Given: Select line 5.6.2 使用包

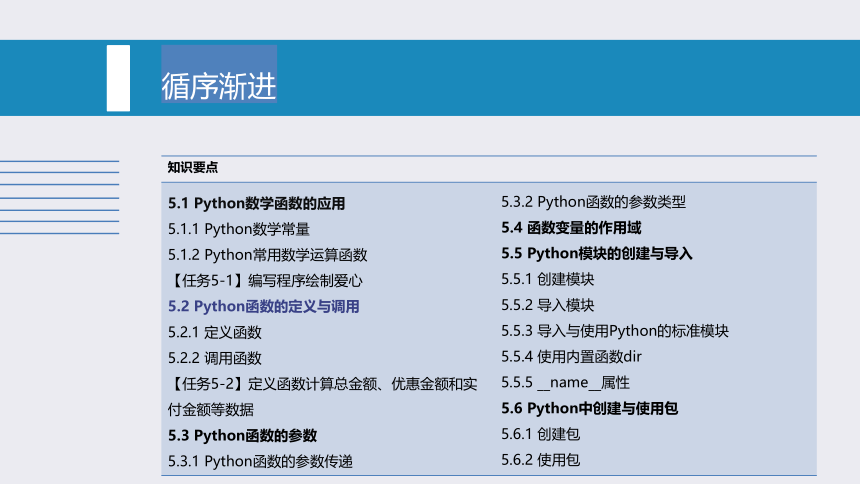Looking at the screenshot, I should 540,459.
